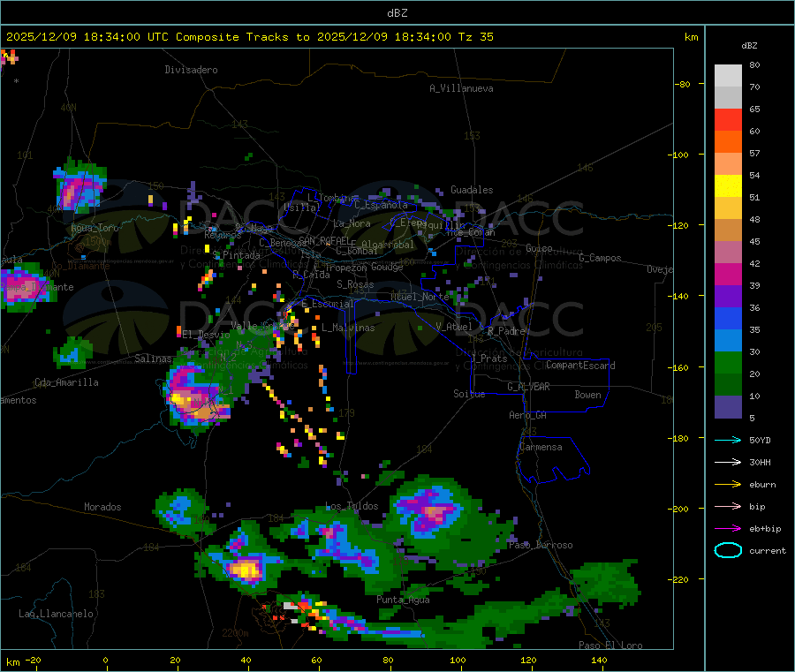Click the J_Prats map label

(x=488, y=359)
